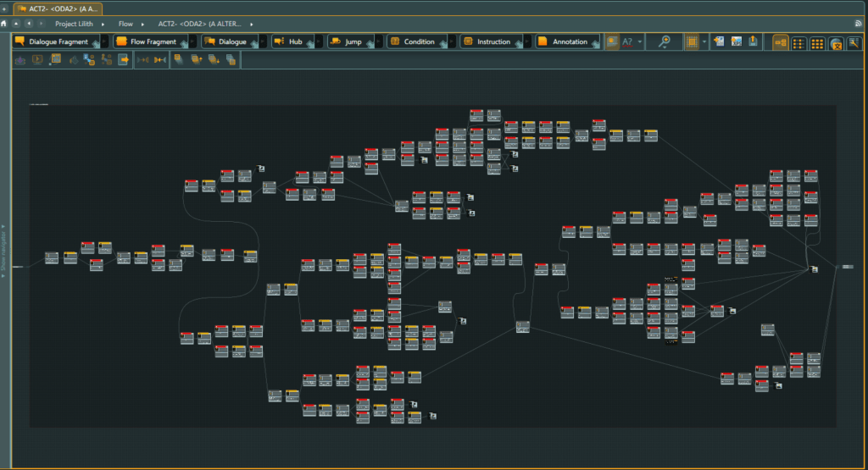Switch to the grid tile view
Viewport: 868px width, 470px height.
pos(817,42)
